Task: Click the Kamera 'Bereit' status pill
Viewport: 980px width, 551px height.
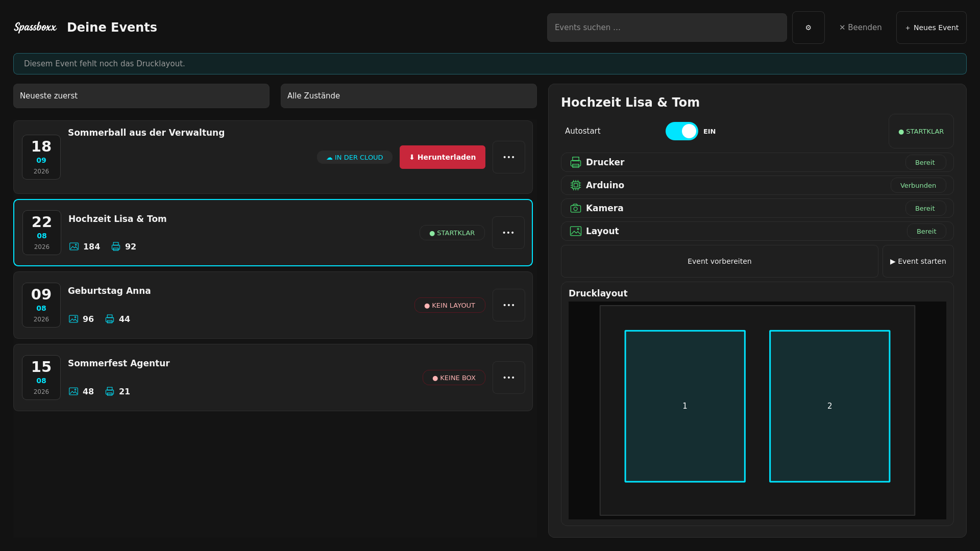Action: click(925, 208)
